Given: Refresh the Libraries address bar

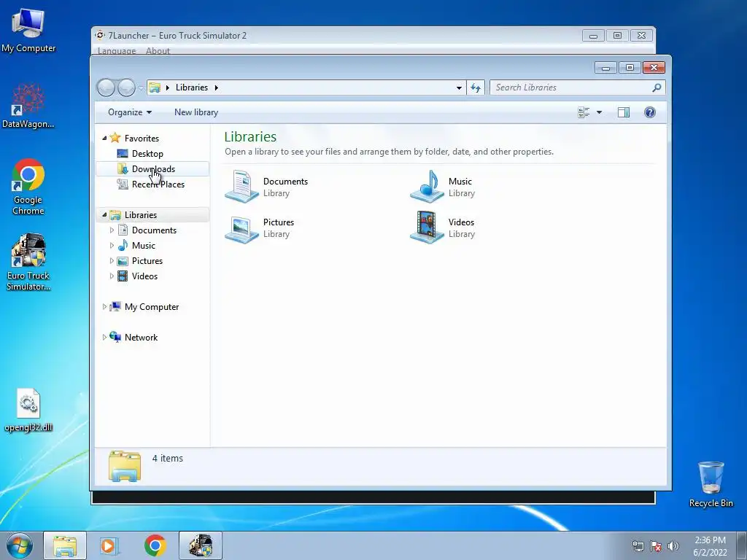Looking at the screenshot, I should coord(476,87).
